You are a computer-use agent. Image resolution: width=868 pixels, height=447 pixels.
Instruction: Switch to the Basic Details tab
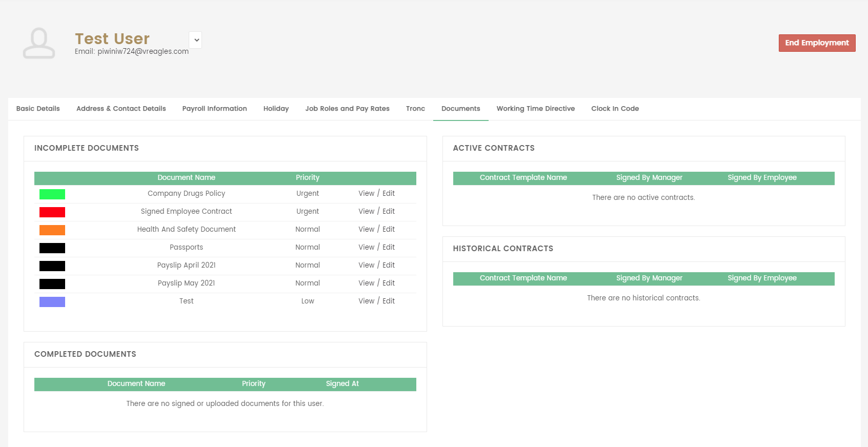pyautogui.click(x=38, y=109)
